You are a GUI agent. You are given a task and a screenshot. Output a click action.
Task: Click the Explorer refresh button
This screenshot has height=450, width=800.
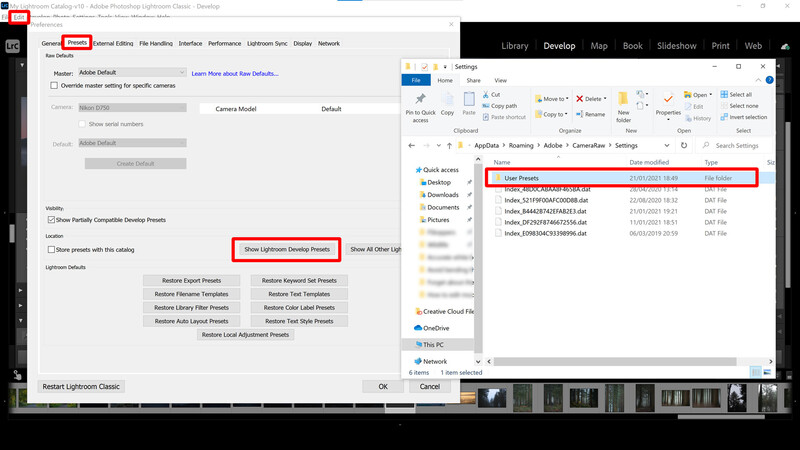684,145
